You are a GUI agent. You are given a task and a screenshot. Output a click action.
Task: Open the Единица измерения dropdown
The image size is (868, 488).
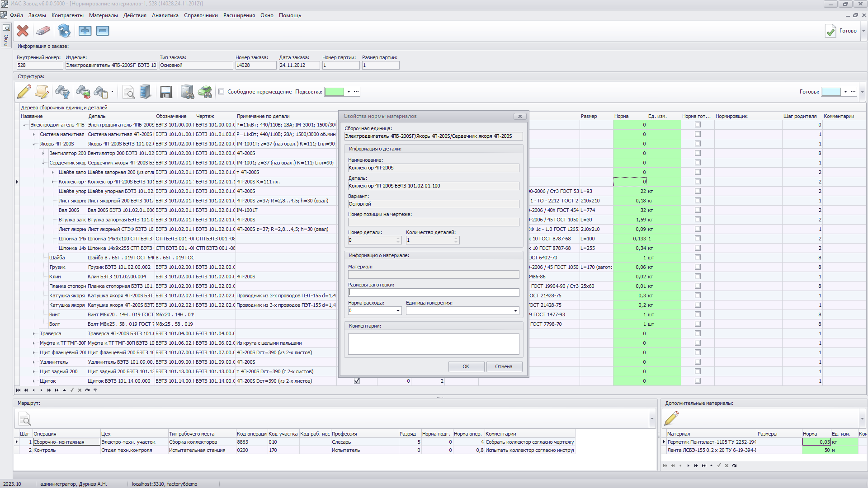515,311
